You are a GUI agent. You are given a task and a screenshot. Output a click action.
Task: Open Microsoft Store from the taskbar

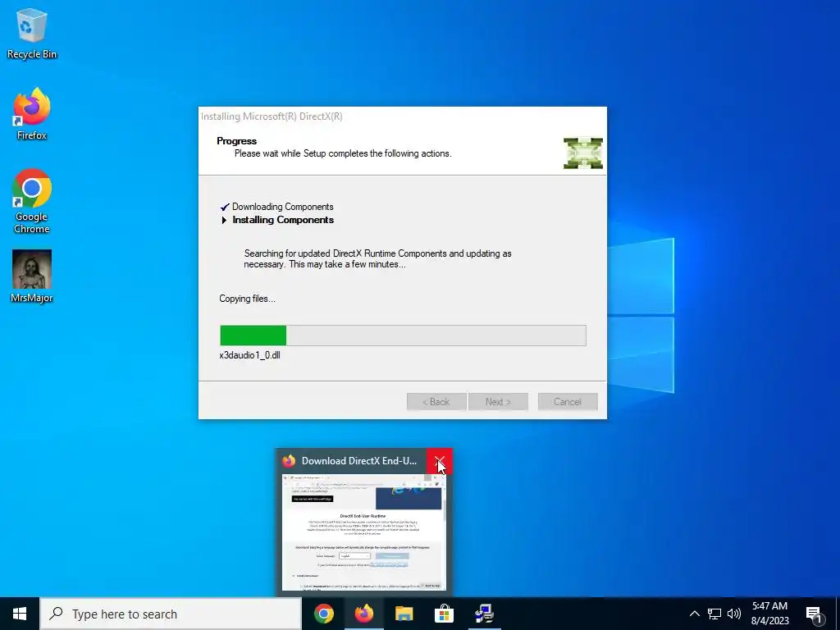coord(444,614)
